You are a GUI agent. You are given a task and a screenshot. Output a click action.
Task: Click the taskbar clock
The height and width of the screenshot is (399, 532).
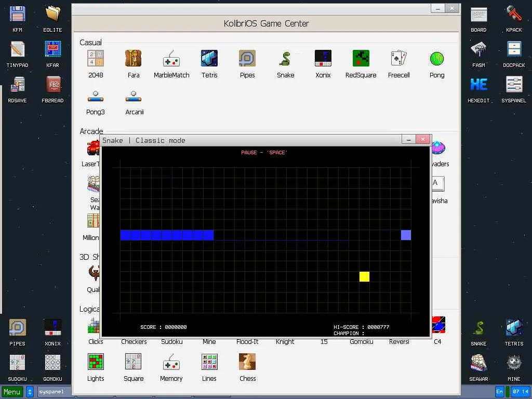(x=521, y=392)
